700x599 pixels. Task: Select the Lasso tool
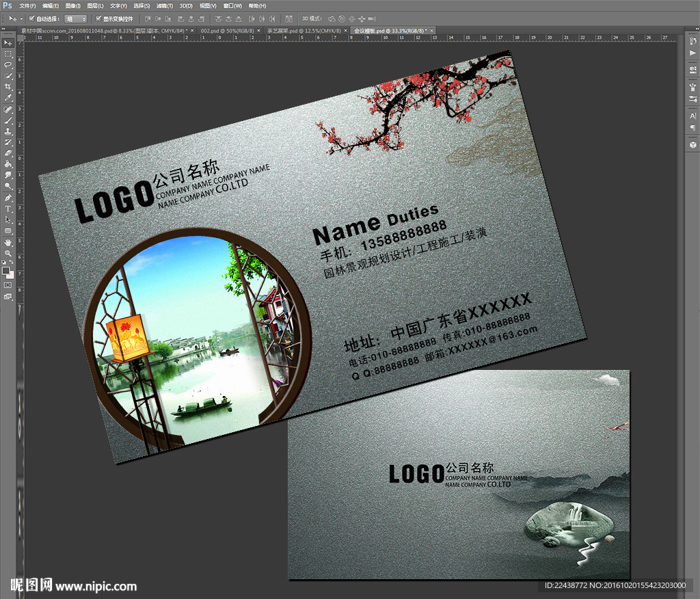8,65
